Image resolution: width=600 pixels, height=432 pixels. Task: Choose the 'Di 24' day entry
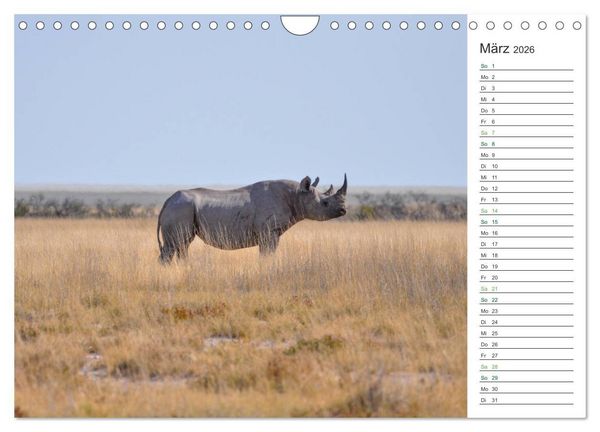(527, 322)
